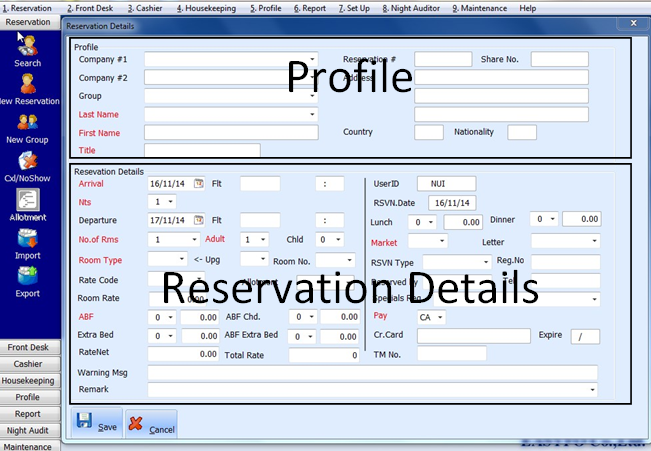Image resolution: width=651 pixels, height=451 pixels.
Task: Open Report sidebar section
Action: click(x=30, y=414)
